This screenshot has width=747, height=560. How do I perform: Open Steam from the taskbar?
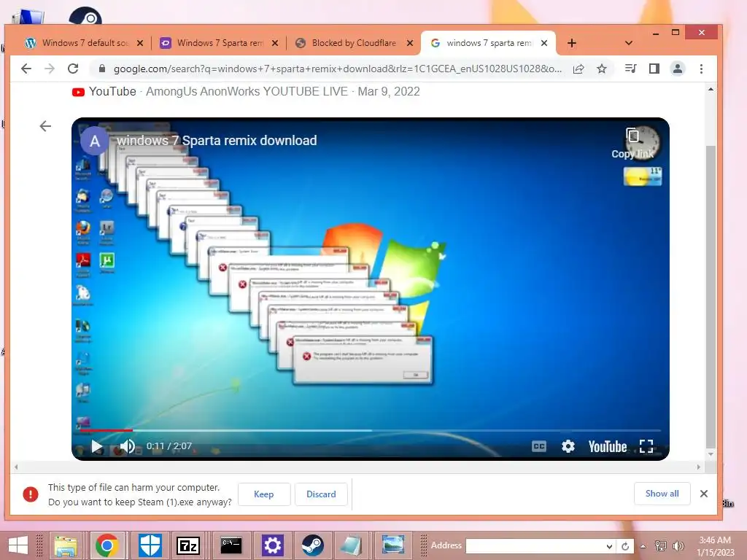click(312, 545)
